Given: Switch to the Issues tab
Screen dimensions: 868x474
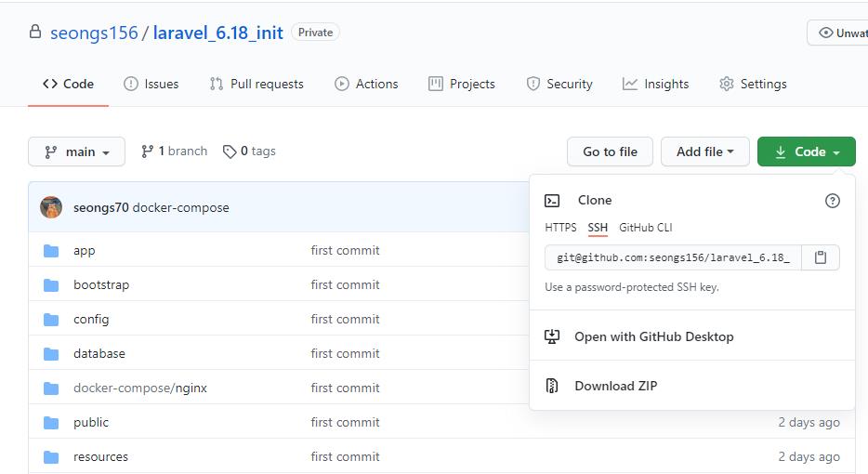Looking at the screenshot, I should 151,84.
